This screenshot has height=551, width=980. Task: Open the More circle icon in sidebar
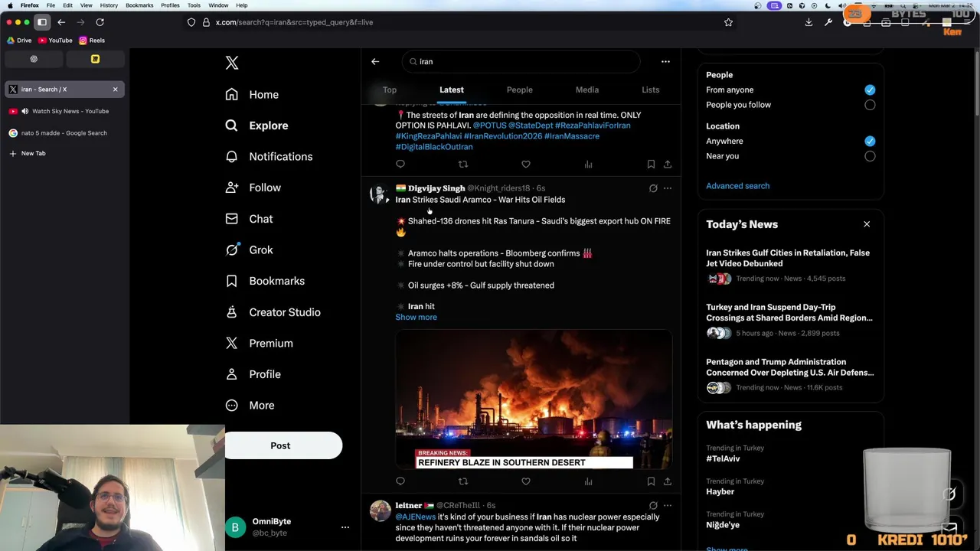point(232,405)
